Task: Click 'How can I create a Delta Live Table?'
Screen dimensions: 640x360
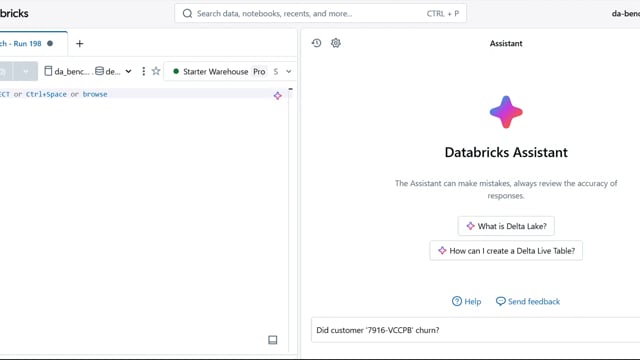Action: click(x=506, y=251)
